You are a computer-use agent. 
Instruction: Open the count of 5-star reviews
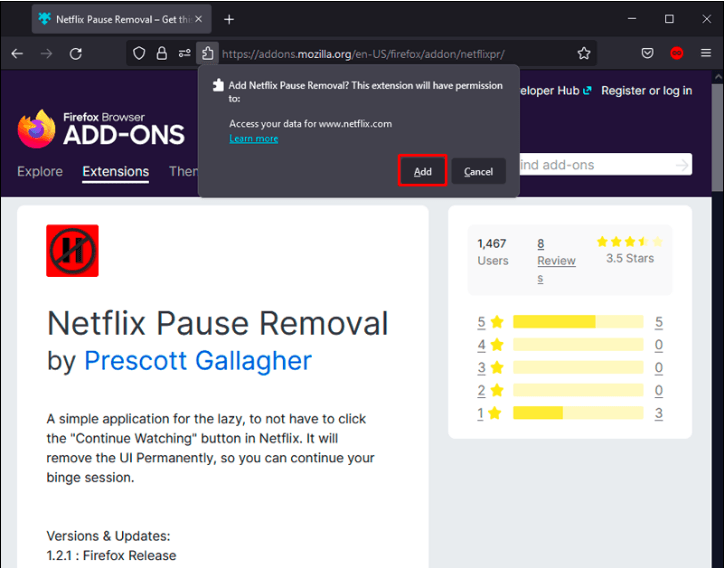(x=658, y=322)
